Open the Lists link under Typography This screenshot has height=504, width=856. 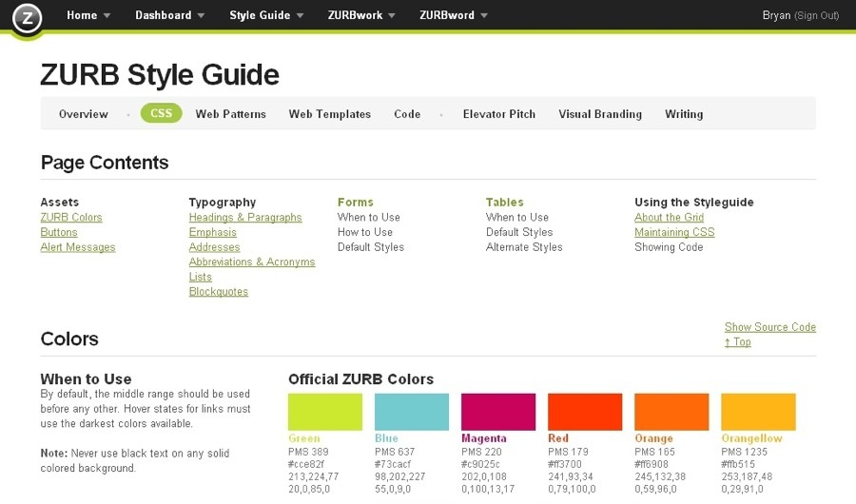pos(200,277)
